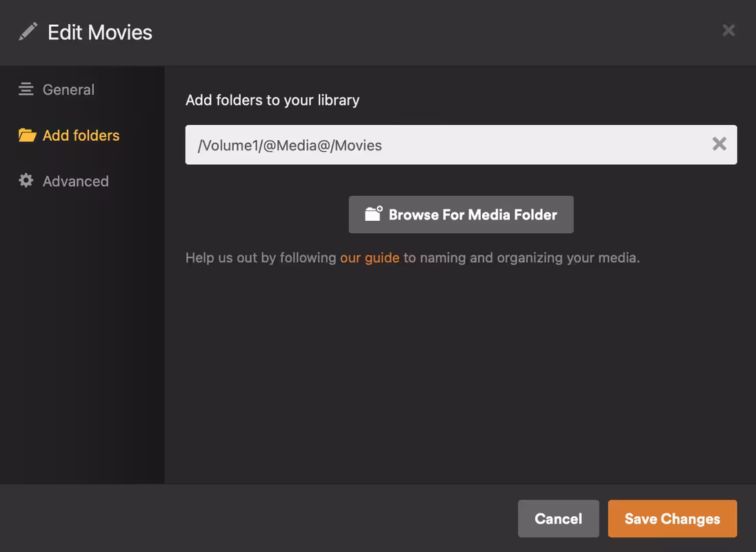This screenshot has width=756, height=552.
Task: Click the pencil edit icon in header
Action: point(28,32)
